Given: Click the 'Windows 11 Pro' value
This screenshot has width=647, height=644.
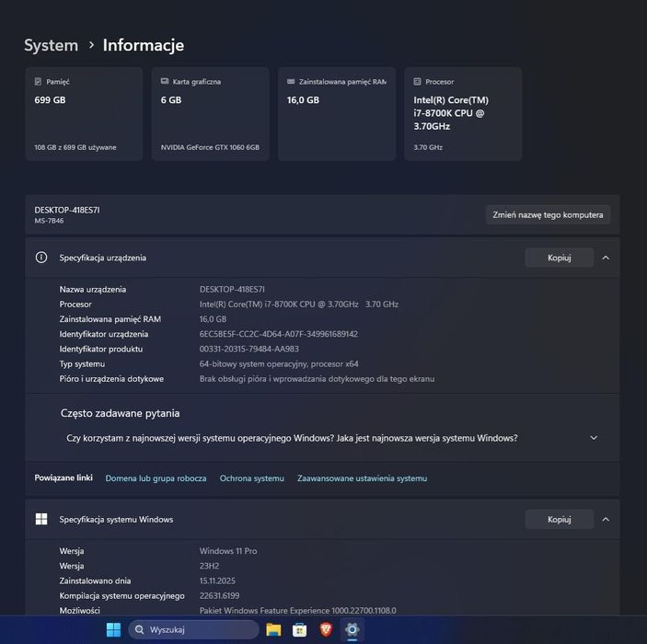Looking at the screenshot, I should tap(228, 551).
